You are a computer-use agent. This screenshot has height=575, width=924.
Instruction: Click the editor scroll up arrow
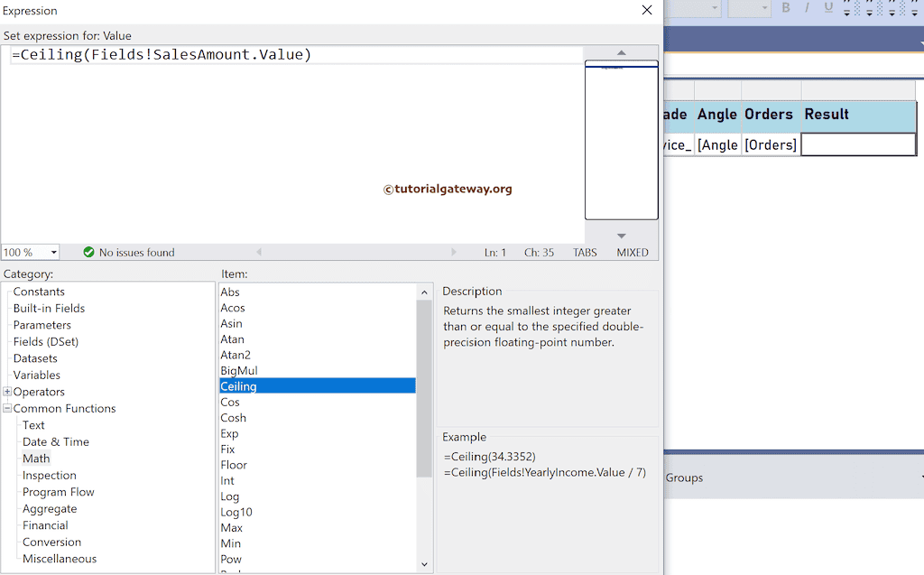(621, 52)
